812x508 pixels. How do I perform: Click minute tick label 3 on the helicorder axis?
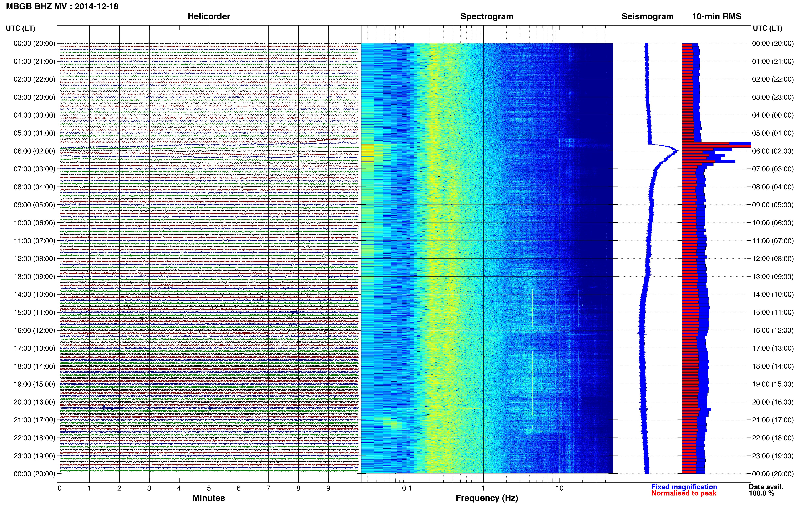149,488
